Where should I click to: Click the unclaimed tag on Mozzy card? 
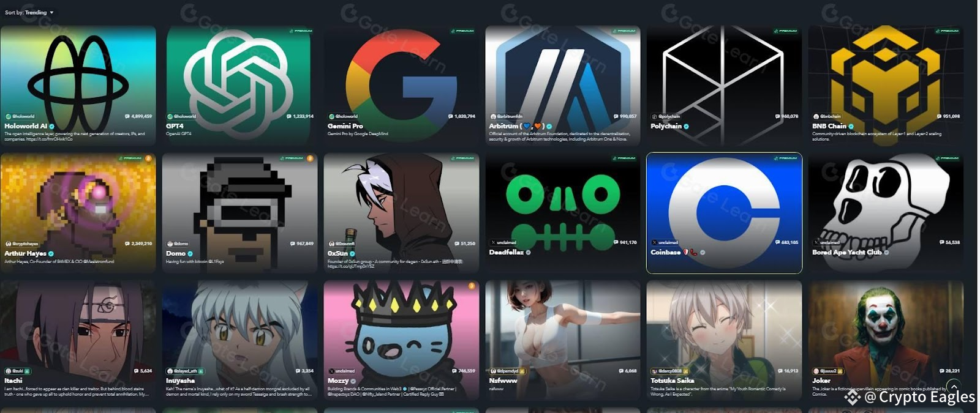coord(342,371)
